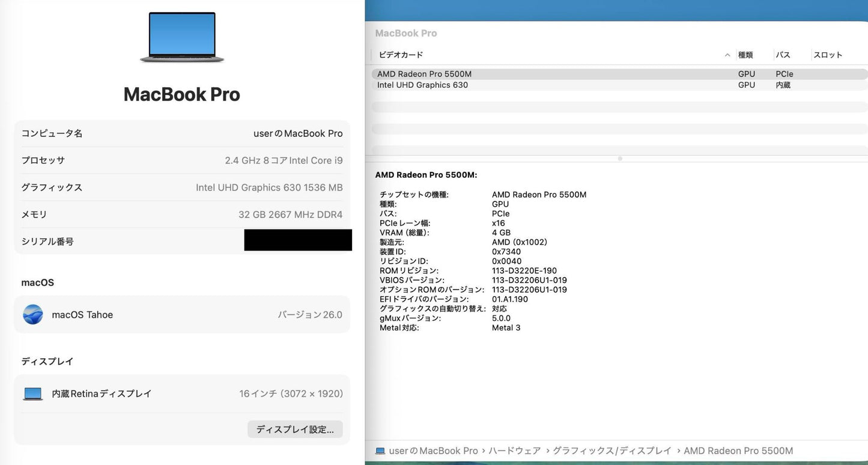Click the macOS Tahoe globe icon
868x465 pixels.
coord(32,314)
